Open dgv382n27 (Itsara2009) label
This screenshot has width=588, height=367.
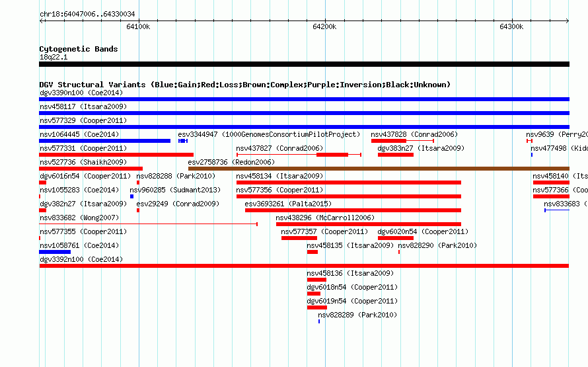coord(83,204)
